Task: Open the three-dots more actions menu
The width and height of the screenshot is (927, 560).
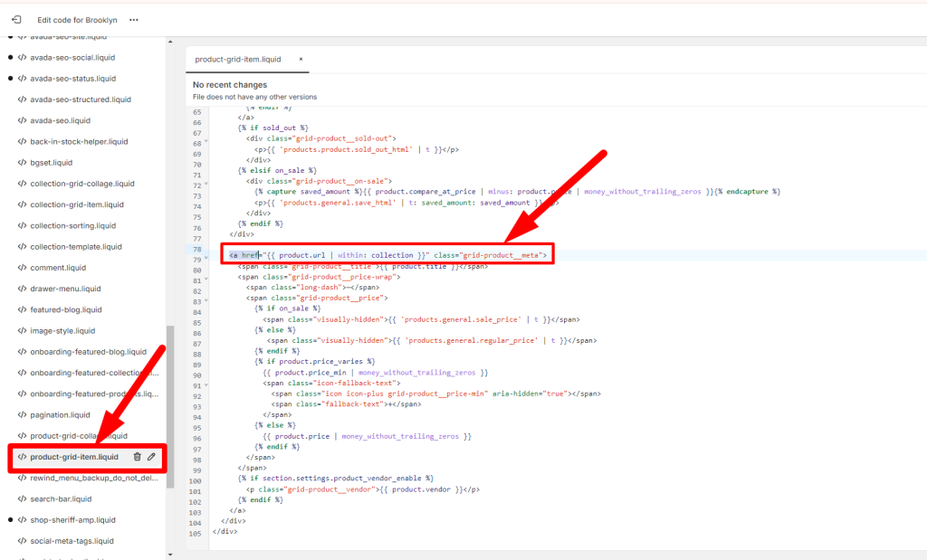Action: pyautogui.click(x=134, y=20)
